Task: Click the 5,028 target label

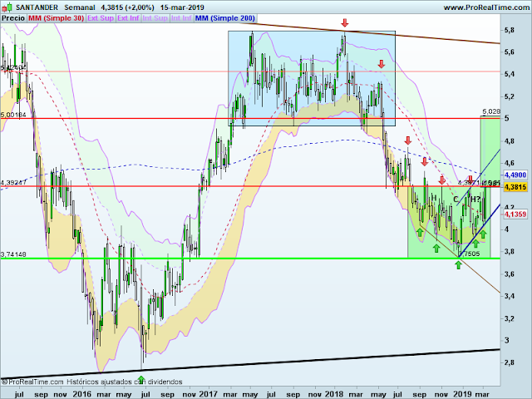Action: pos(491,111)
